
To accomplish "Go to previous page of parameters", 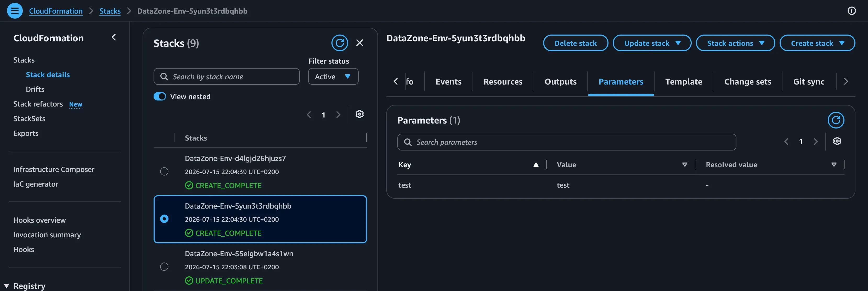I will coord(786,142).
